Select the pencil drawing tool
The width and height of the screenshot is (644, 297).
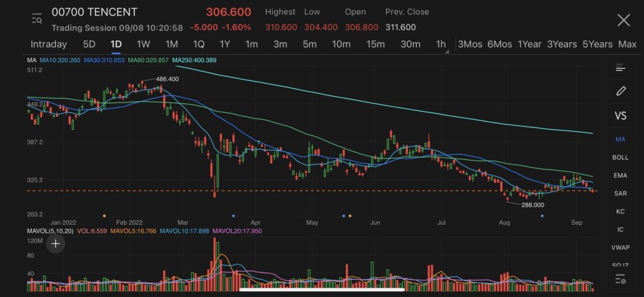pyautogui.click(x=621, y=91)
